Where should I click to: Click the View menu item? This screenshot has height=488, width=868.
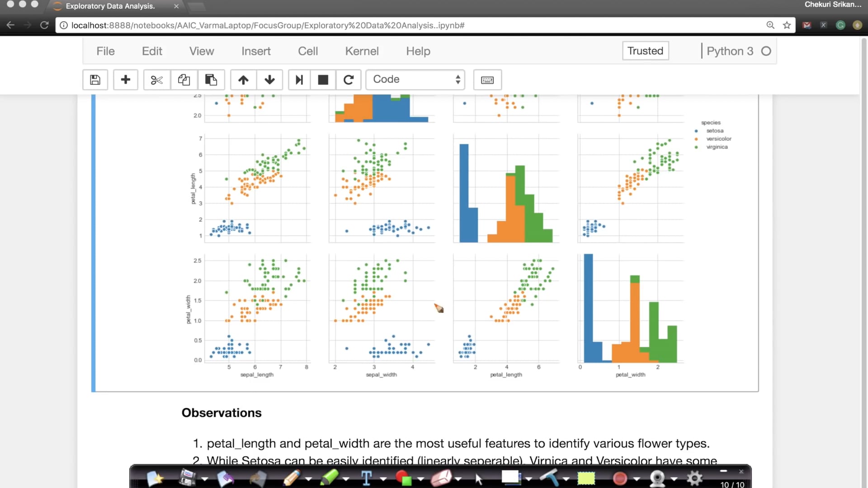pyautogui.click(x=202, y=51)
